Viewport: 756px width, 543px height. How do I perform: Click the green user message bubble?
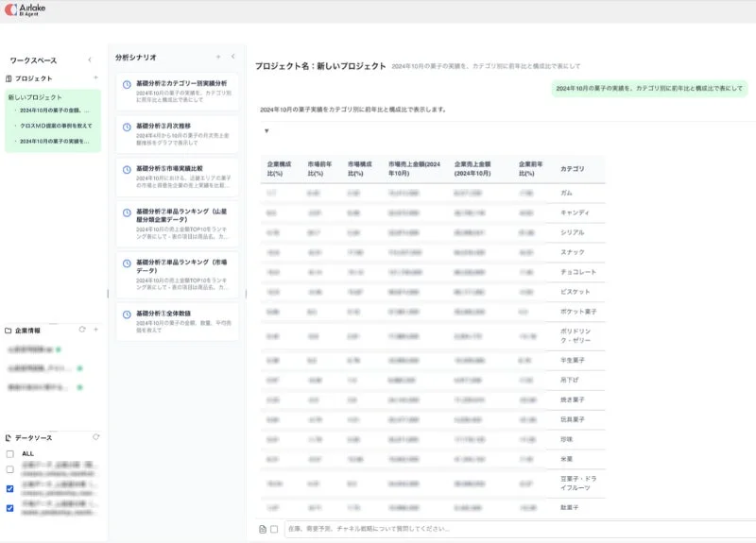[649, 89]
